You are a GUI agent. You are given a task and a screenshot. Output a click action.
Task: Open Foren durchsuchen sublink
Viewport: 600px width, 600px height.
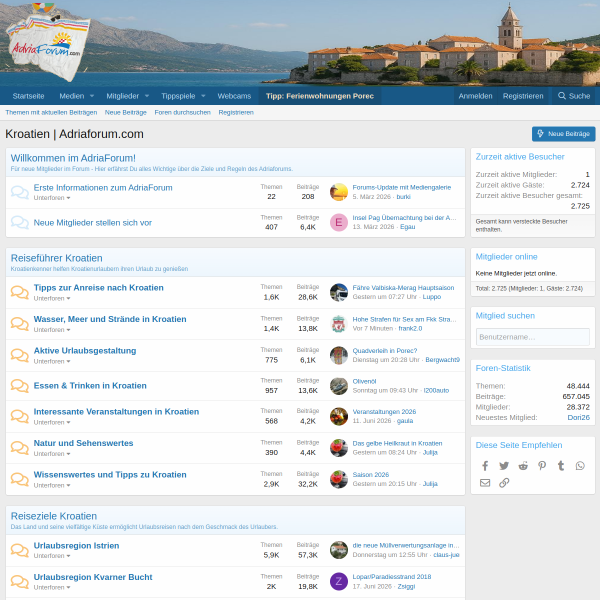(183, 112)
